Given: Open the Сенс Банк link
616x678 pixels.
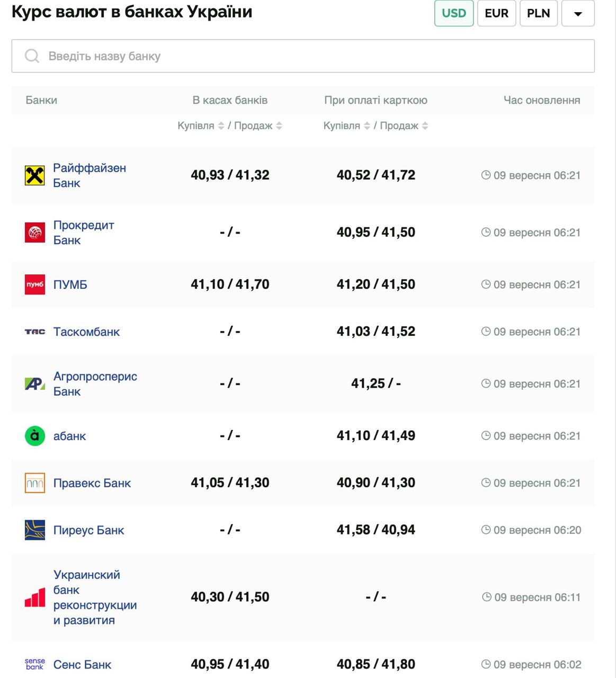Looking at the screenshot, I should 82,664.
